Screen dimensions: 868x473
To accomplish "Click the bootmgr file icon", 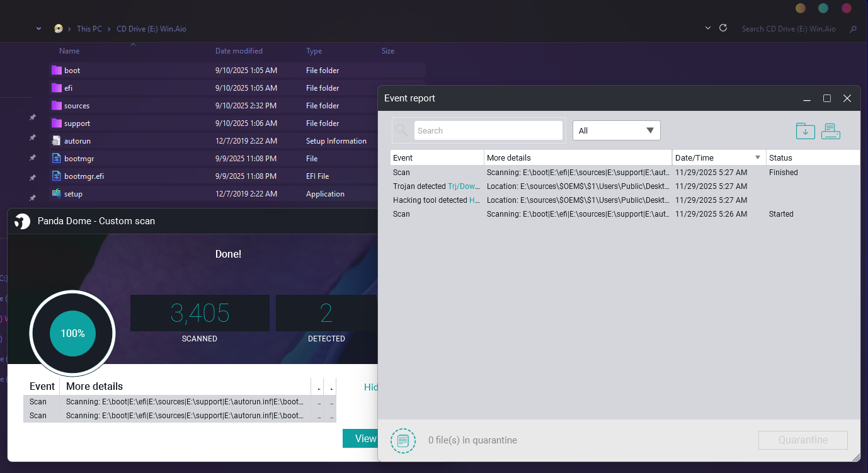I will tap(56, 158).
